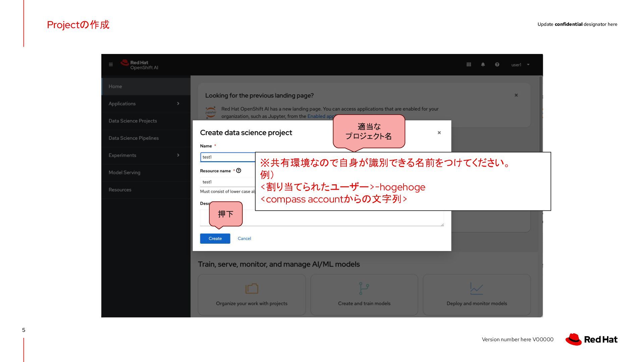Open Data Science Projects in sidebar
This screenshot has width=644, height=362.
146,121
